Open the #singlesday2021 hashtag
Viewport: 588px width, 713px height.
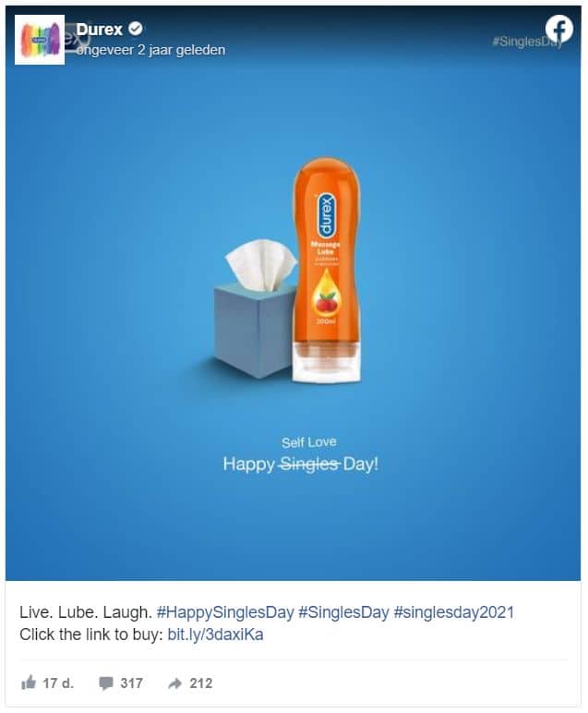tap(453, 612)
